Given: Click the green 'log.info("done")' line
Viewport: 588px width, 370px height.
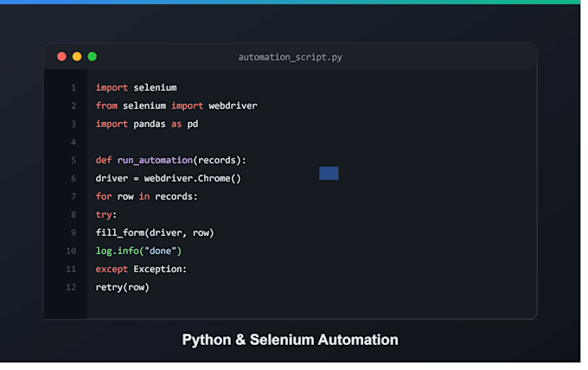Looking at the screenshot, I should pos(138,251).
